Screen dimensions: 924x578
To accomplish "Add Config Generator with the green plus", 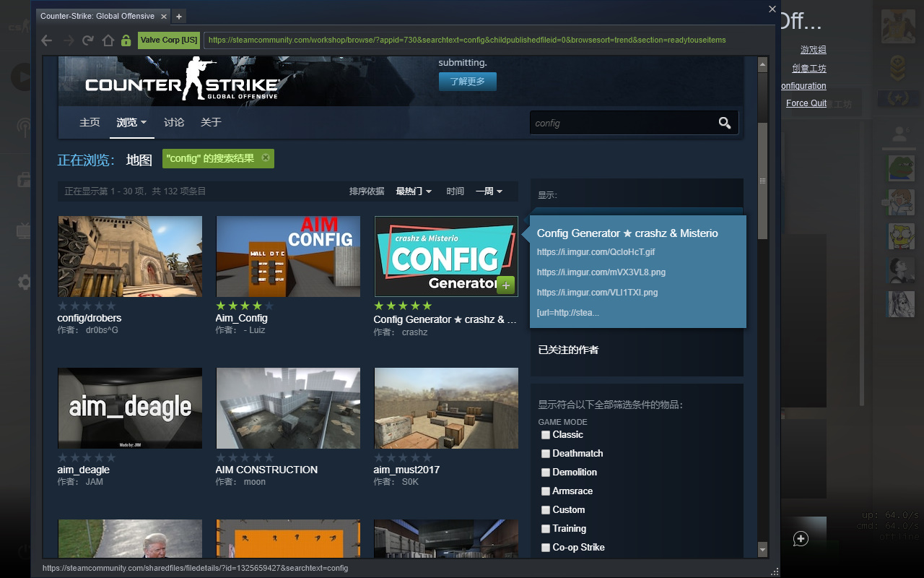I will click(506, 285).
